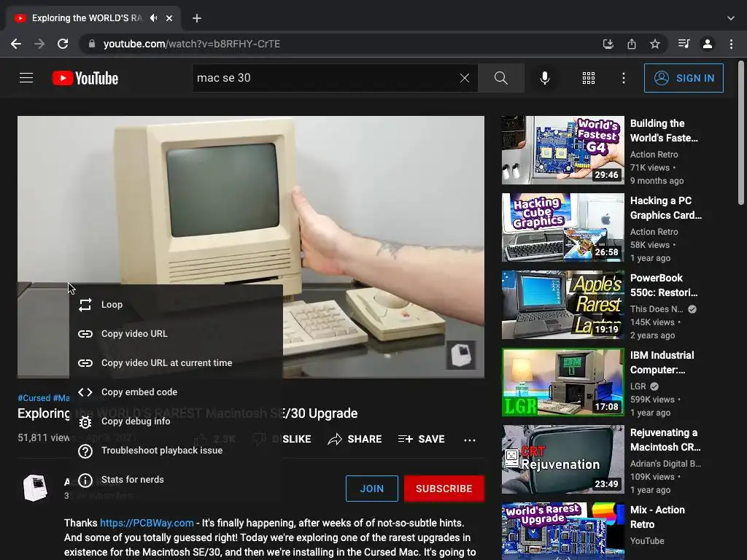Select Loop in the context menu

point(176,304)
